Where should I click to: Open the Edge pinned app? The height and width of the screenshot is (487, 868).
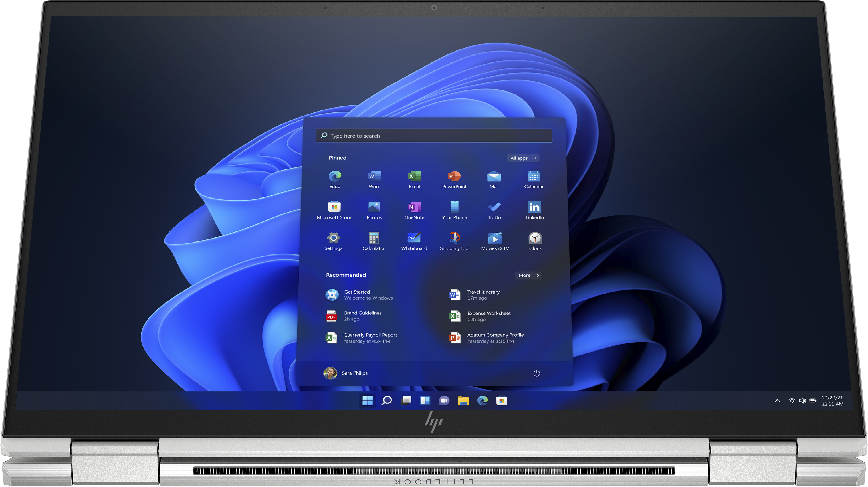(335, 179)
